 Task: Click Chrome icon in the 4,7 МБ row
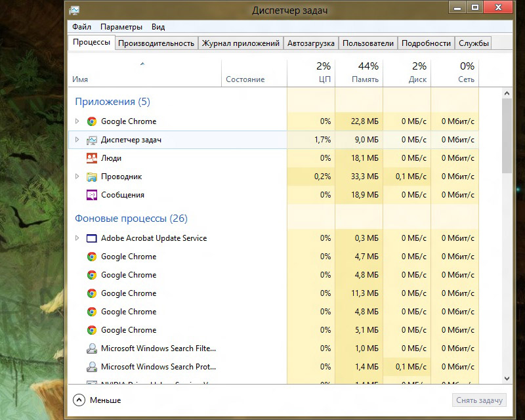[92, 257]
